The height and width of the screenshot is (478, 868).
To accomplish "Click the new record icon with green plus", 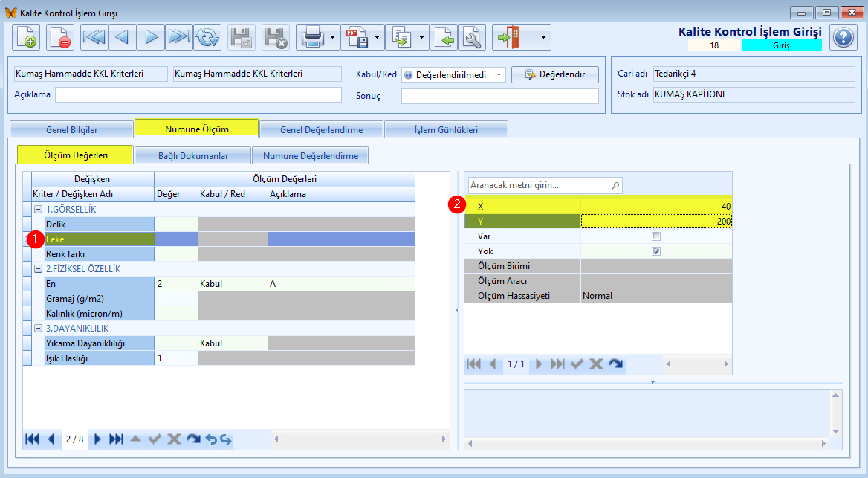I will (x=26, y=38).
